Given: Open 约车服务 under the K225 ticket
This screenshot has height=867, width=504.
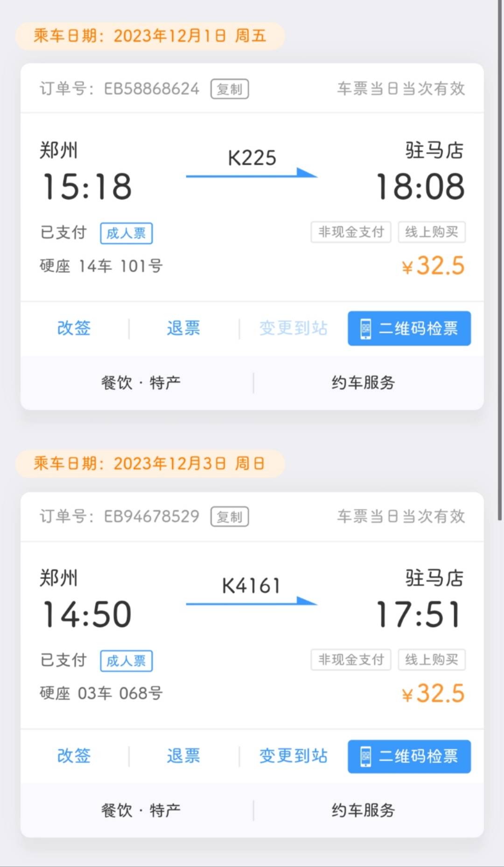Looking at the screenshot, I should (x=363, y=383).
